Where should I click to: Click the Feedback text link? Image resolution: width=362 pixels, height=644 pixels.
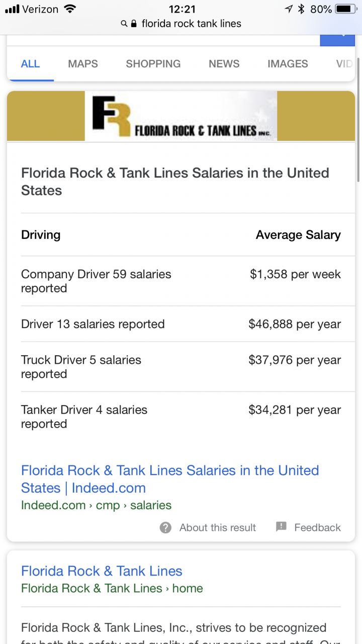click(317, 527)
